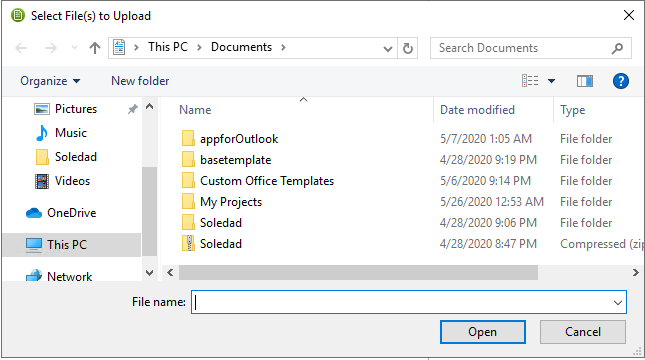Expand the File name dropdown arrow

pos(617,302)
